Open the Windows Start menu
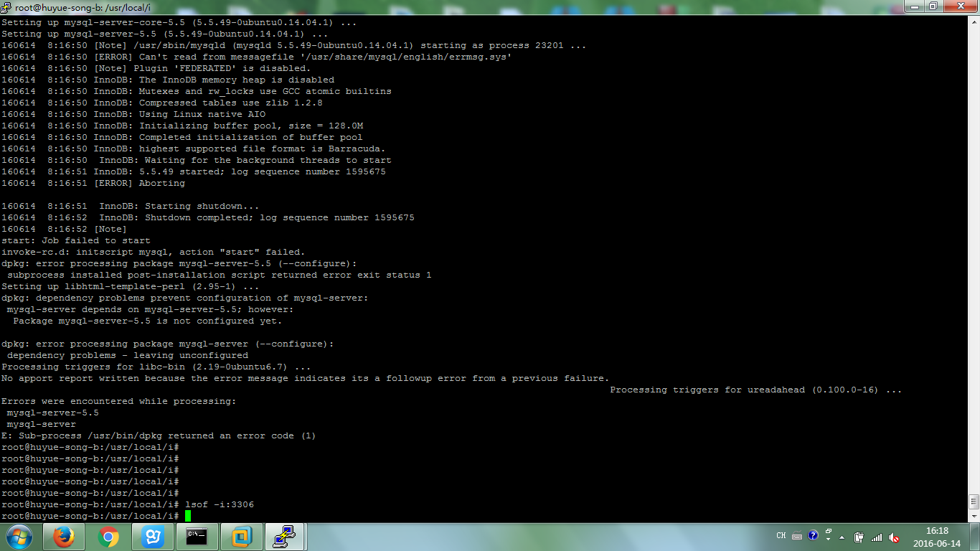Image resolution: width=980 pixels, height=551 pixels. click(x=19, y=536)
